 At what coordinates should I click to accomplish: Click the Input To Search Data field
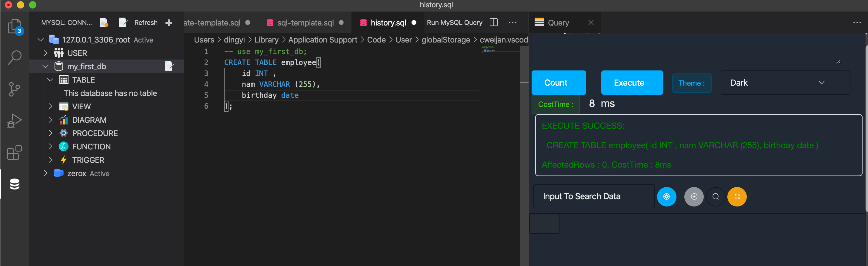coord(593,196)
